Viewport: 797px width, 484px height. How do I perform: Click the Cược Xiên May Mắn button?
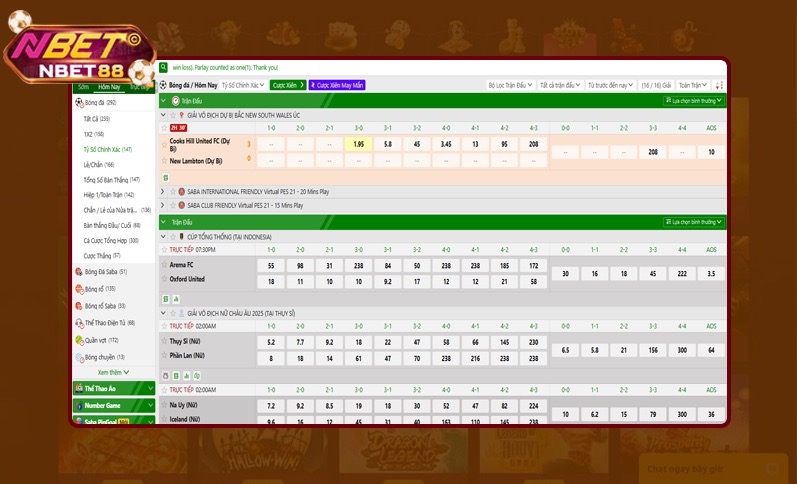click(337, 85)
